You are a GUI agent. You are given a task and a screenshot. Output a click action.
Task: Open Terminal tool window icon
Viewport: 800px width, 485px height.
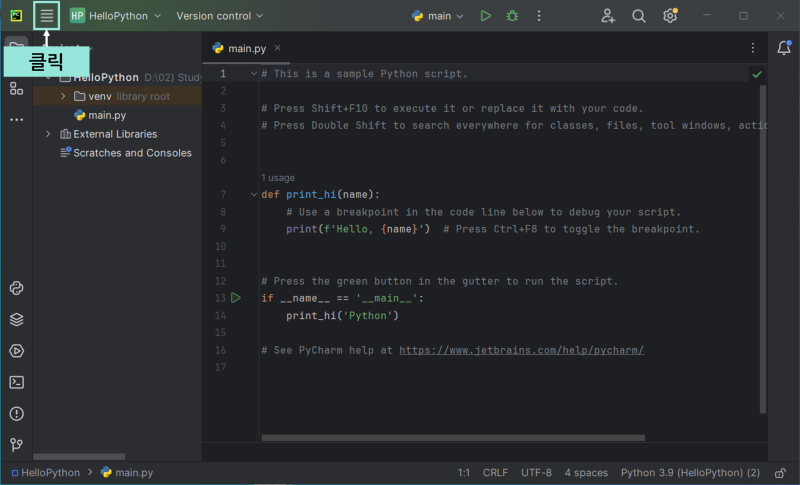click(x=16, y=382)
